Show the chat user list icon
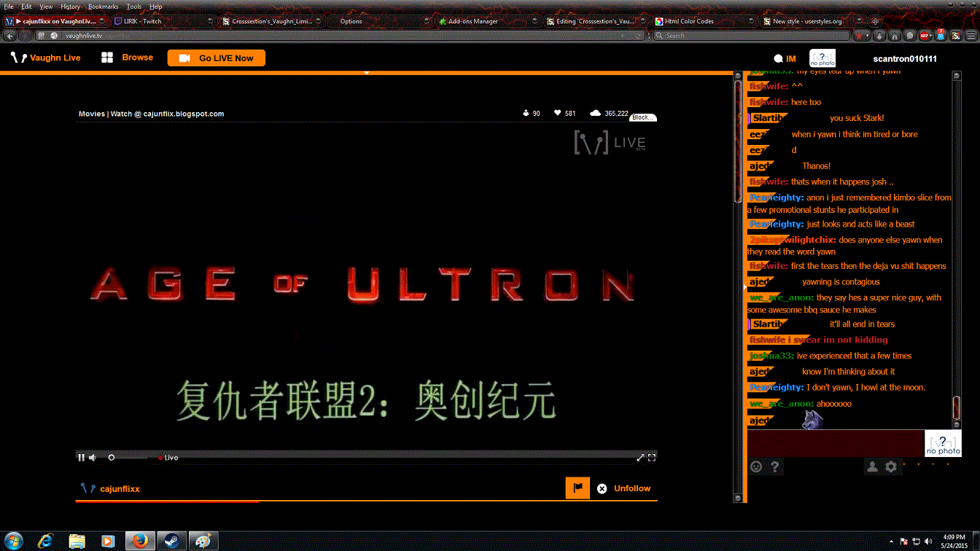980x551 pixels. (872, 466)
